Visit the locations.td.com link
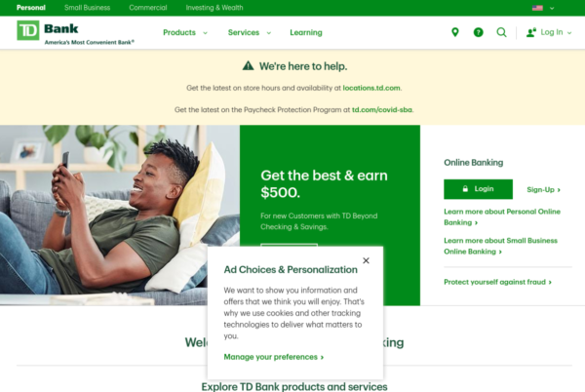The width and height of the screenshot is (585, 392). [371, 88]
